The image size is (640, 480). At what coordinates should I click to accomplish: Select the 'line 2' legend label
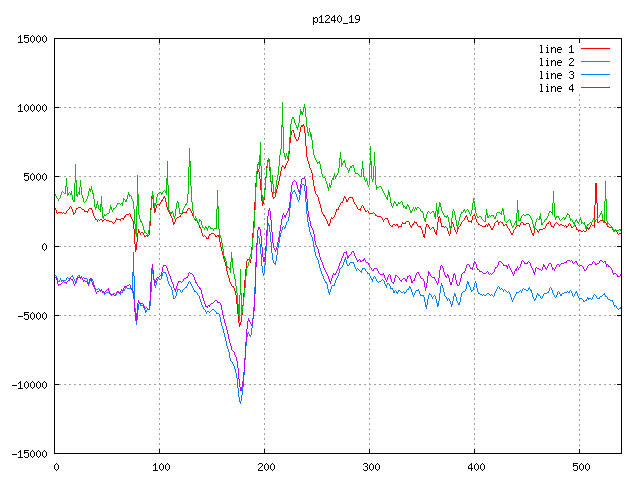(557, 62)
